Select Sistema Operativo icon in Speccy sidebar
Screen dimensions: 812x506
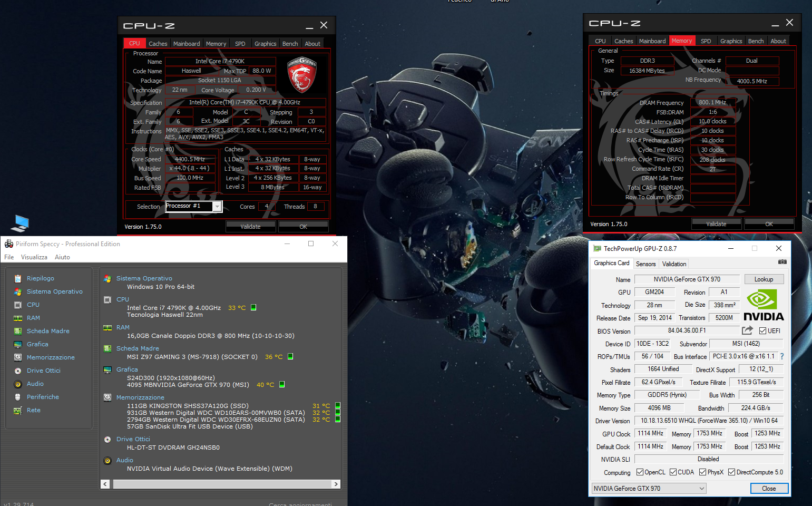tap(18, 291)
